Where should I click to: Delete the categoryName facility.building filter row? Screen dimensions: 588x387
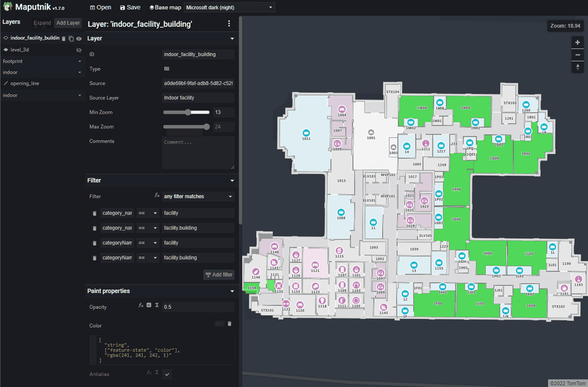[95, 258]
